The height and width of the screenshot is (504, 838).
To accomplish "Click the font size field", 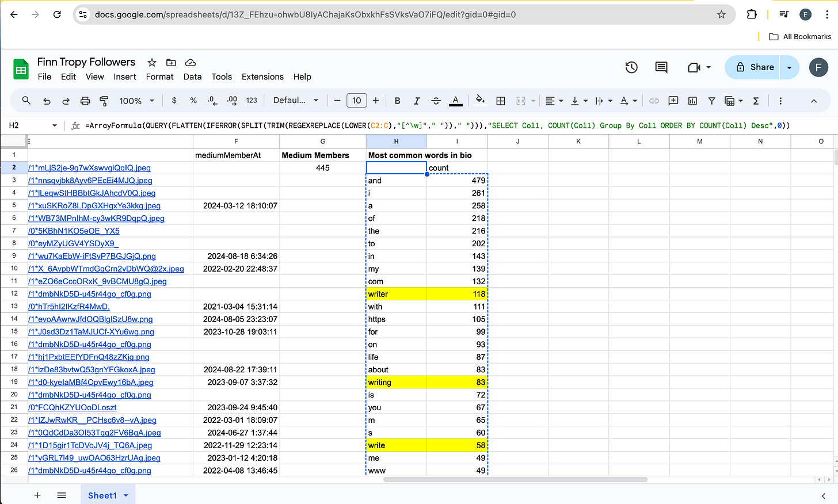I will 357,101.
